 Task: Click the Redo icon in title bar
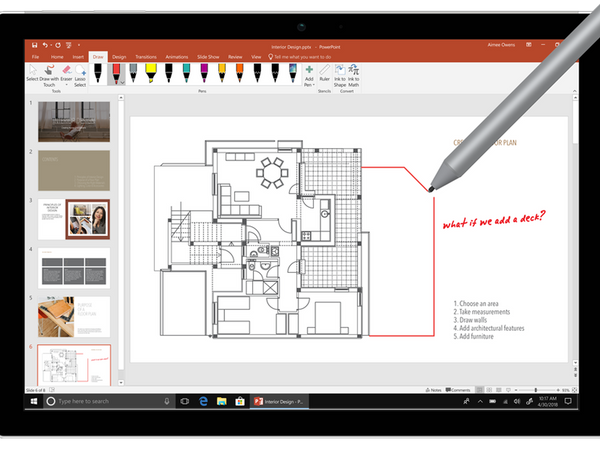(x=58, y=45)
